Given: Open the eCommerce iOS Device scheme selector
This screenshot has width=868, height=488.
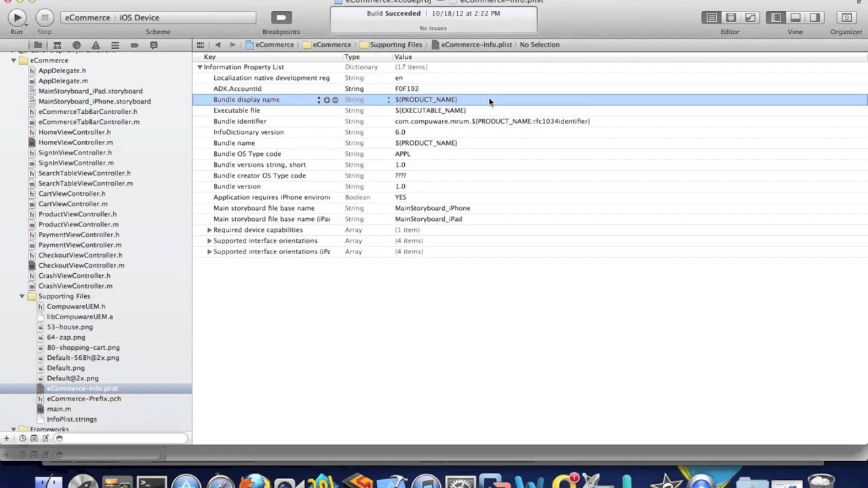Looking at the screenshot, I should click(x=158, y=18).
